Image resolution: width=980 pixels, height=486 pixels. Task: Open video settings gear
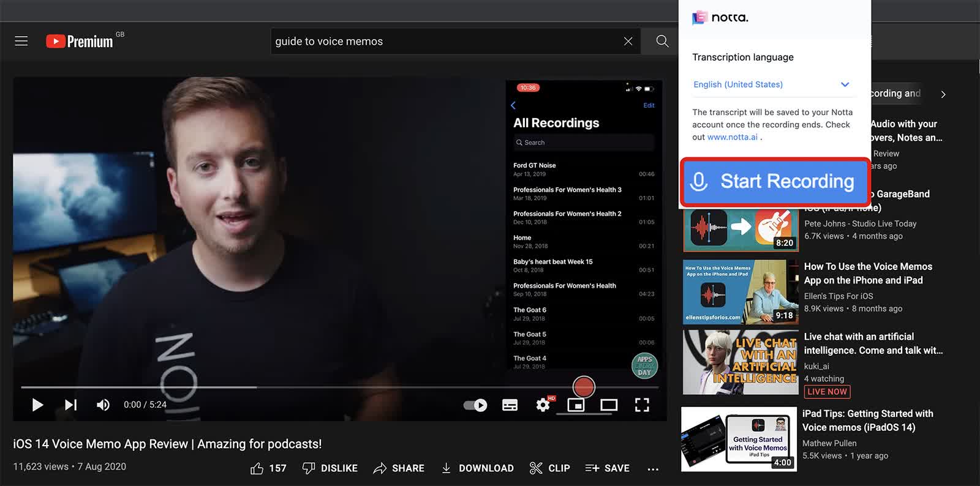click(x=543, y=405)
